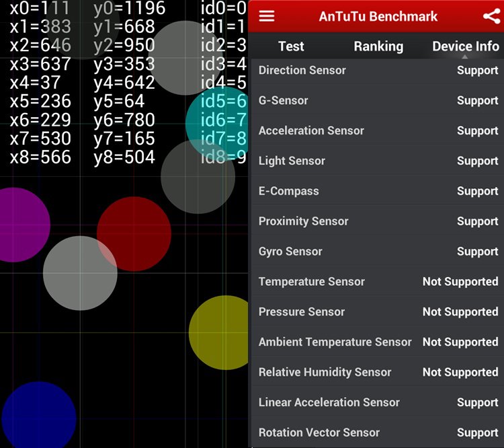Select the Pressure Sensor row
Screen dimensions: 504x448
[x=378, y=312]
